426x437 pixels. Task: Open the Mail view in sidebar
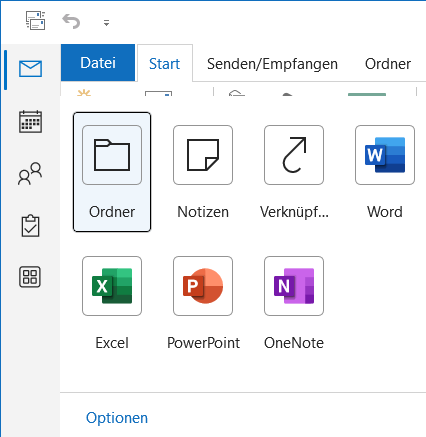[x=30, y=69]
